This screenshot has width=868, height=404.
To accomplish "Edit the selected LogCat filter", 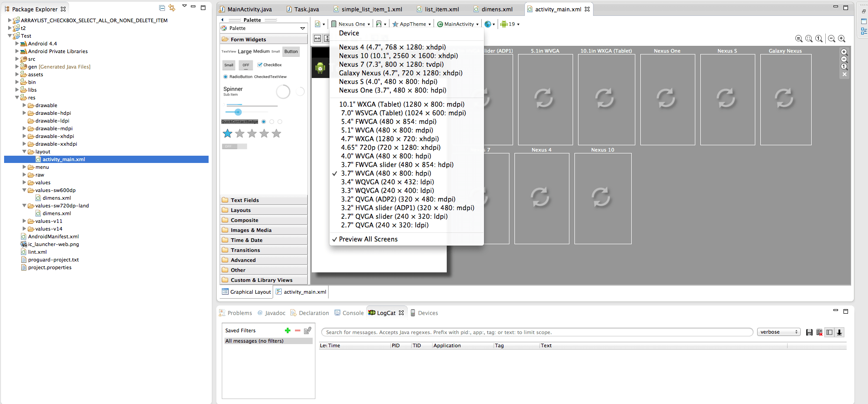I will coord(308,330).
